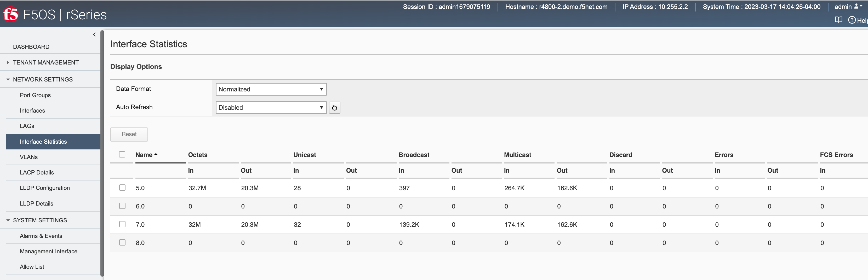The image size is (868, 280).
Task: Go to Port Groups
Action: tap(35, 95)
